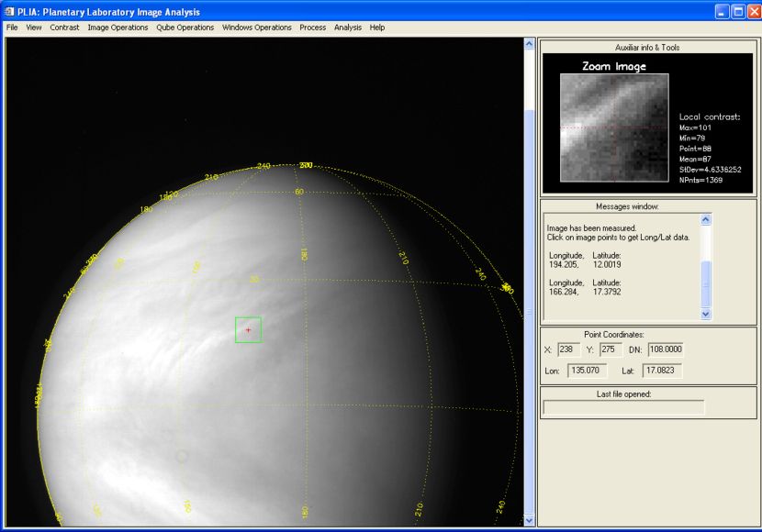762x532 pixels.
Task: Open the Process menu
Action: pos(312,28)
